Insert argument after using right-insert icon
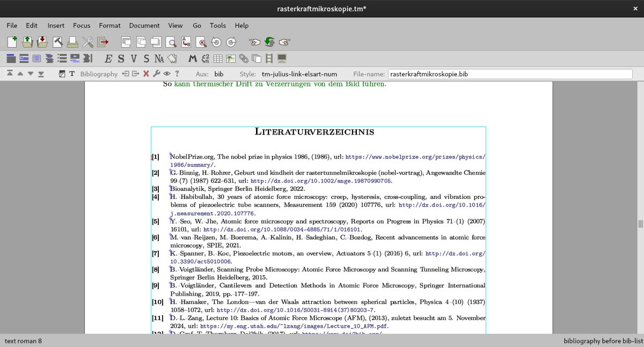Viewport: 644px width, 347px height. point(136,74)
